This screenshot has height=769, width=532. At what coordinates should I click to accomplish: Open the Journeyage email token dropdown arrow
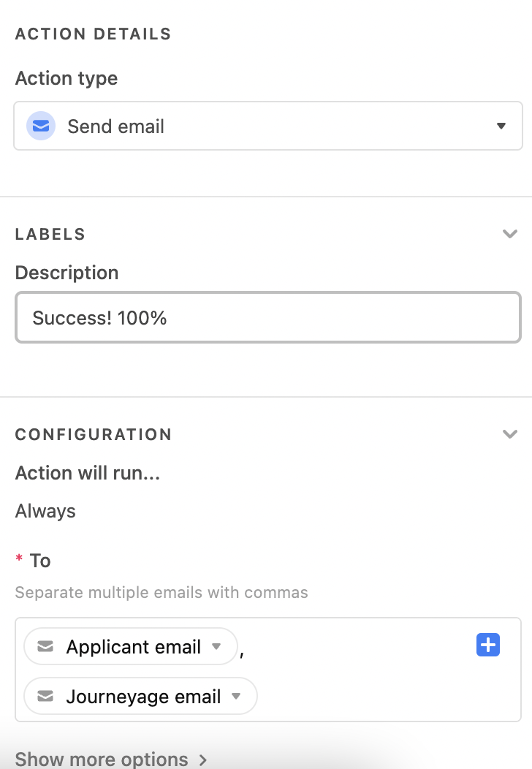point(236,696)
